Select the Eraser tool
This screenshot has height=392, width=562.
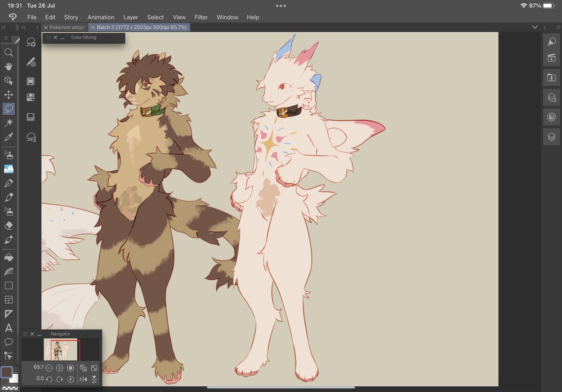[x=8, y=225]
